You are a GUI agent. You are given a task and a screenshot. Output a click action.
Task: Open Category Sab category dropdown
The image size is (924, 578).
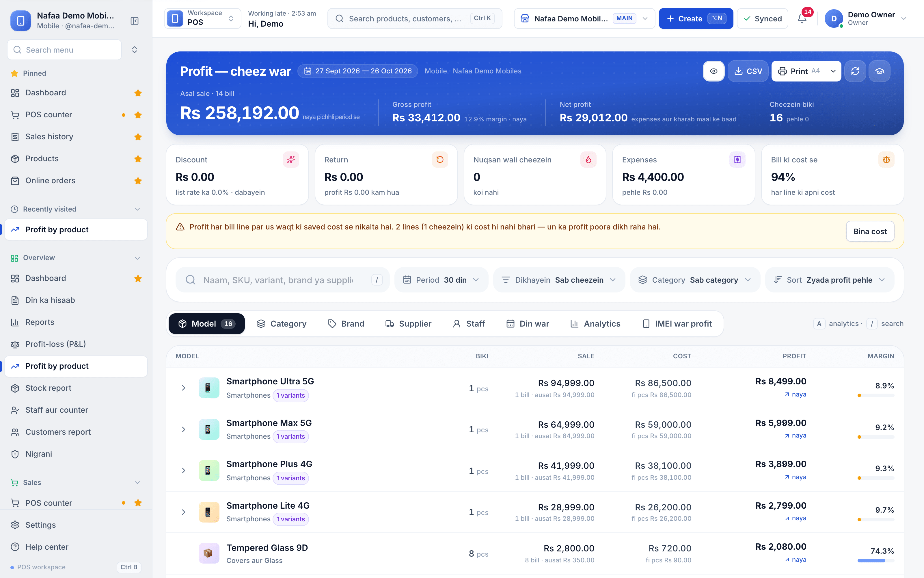click(x=695, y=280)
